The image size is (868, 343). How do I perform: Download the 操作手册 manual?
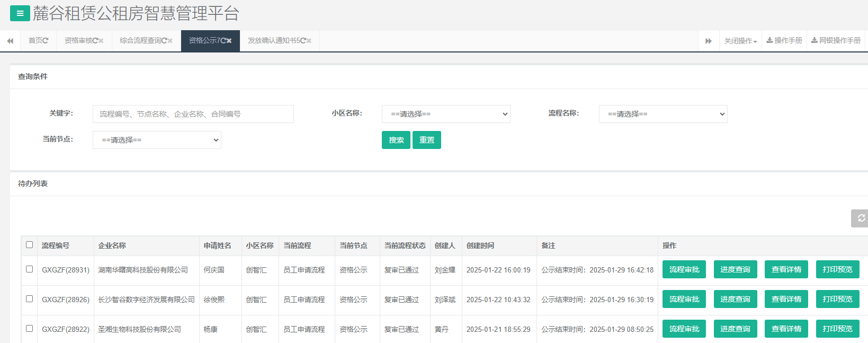(x=784, y=41)
